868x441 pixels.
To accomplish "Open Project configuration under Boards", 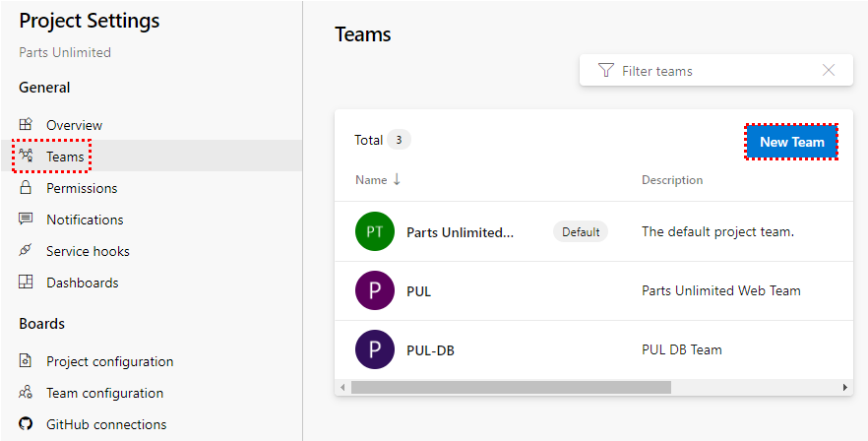I will click(x=109, y=362).
